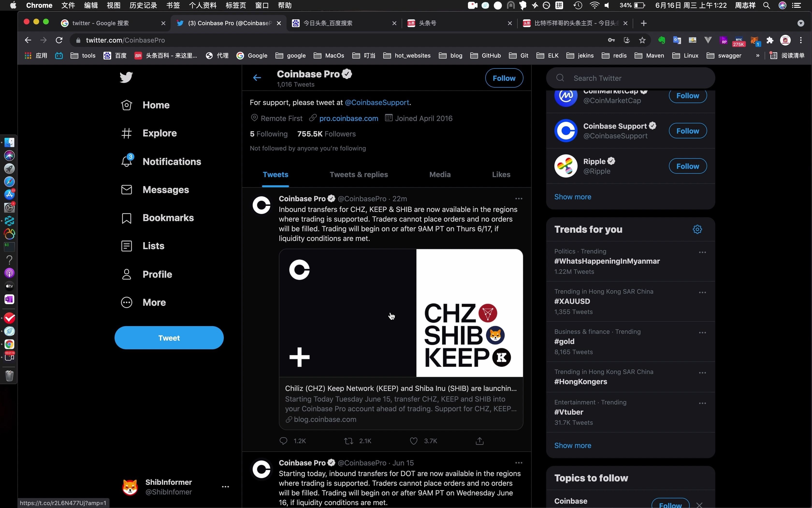Open Safari from the Dock

click(x=9, y=182)
